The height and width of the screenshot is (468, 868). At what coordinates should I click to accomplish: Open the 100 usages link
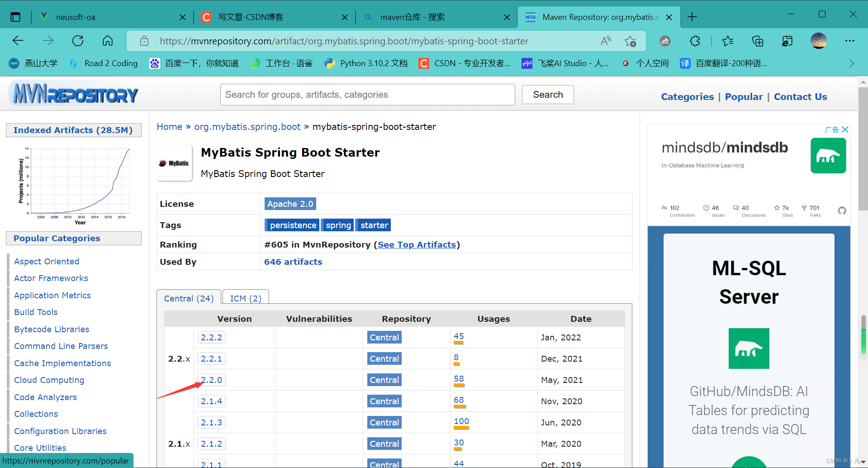click(461, 421)
